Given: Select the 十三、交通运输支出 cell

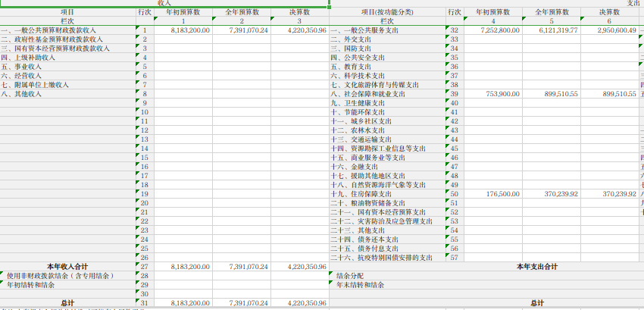Looking at the screenshot, I should pyautogui.click(x=387, y=139).
